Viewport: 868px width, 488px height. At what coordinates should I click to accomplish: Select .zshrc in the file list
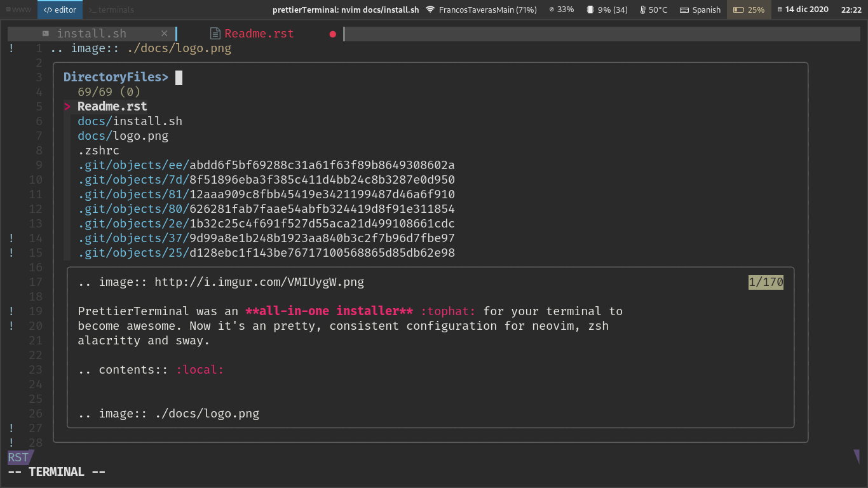point(98,151)
